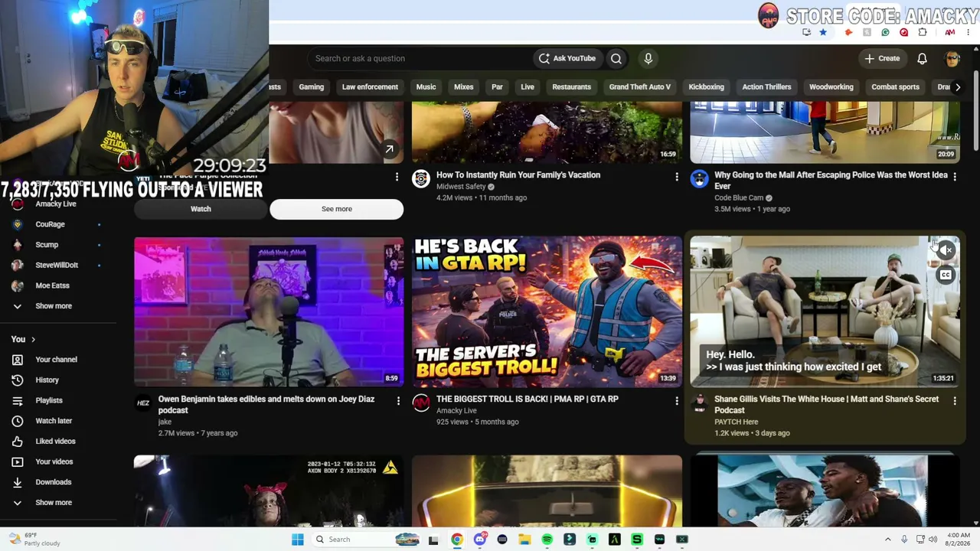
Task: Expand the You section chevron
Action: [33, 339]
